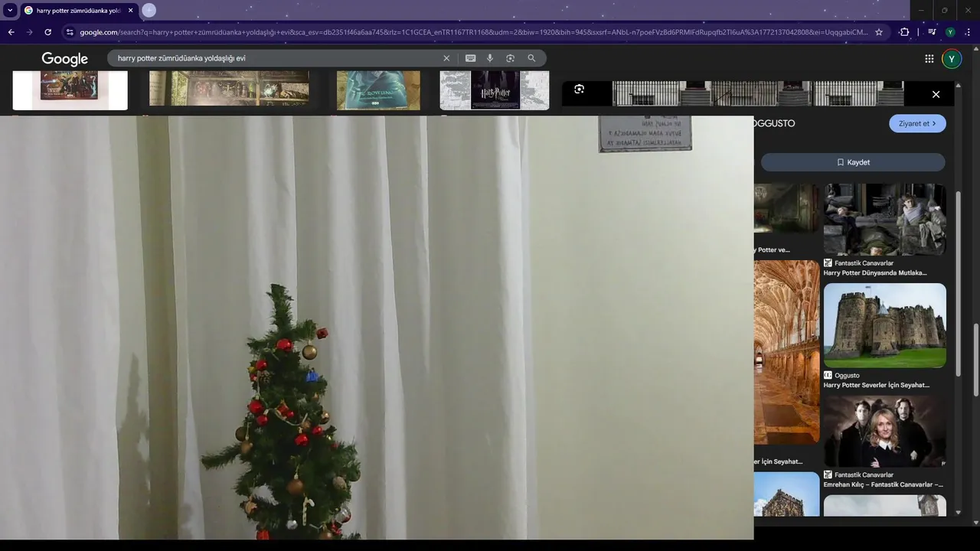Viewport: 980px width, 551px height.
Task: Open the potion shelf image thumbnail
Action: (x=229, y=88)
